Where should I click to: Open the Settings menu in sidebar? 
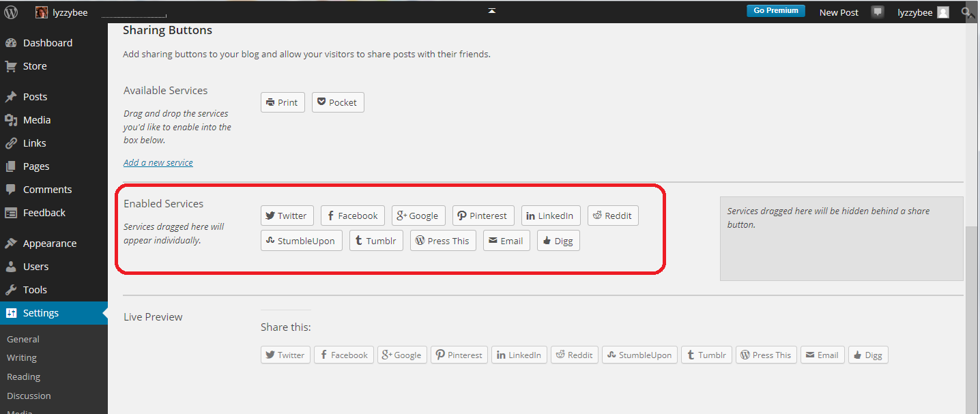click(x=41, y=313)
